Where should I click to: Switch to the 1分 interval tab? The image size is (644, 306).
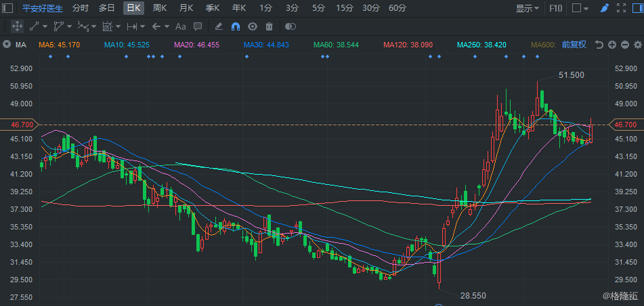pyautogui.click(x=265, y=8)
